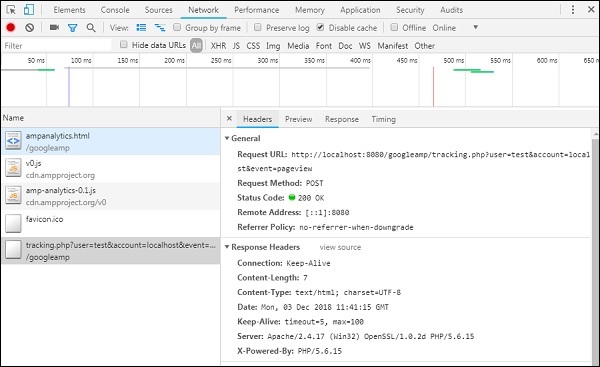The image size is (600, 367).
Task: Clear the network log
Action: point(29,28)
